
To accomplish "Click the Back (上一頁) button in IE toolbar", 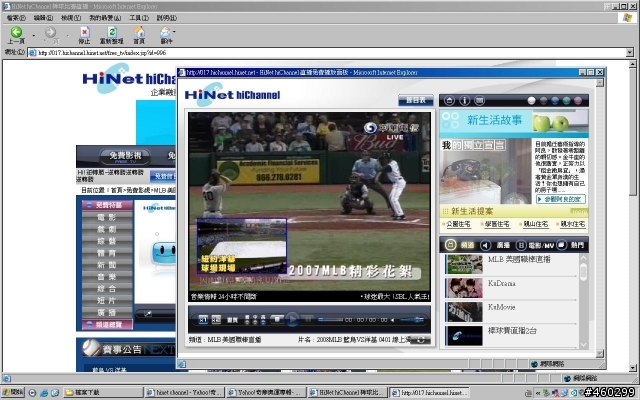I will 16,35.
